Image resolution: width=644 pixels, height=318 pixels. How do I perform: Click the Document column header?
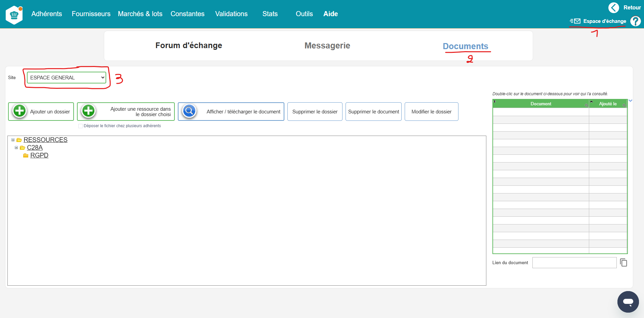541,104
